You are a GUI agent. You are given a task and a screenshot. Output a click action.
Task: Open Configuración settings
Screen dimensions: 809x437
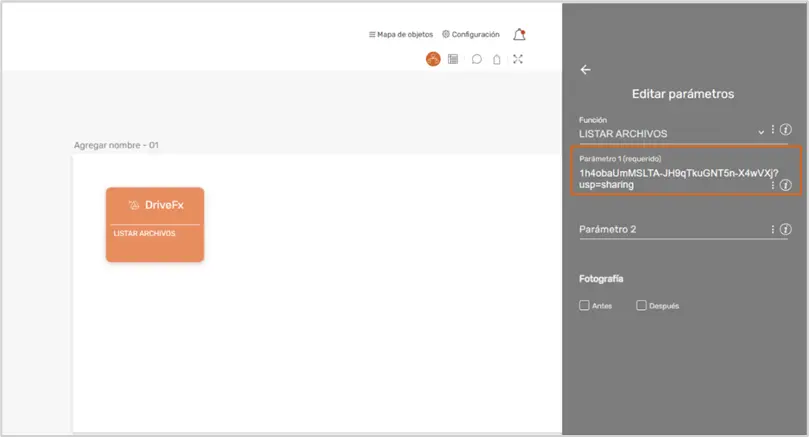471,35
